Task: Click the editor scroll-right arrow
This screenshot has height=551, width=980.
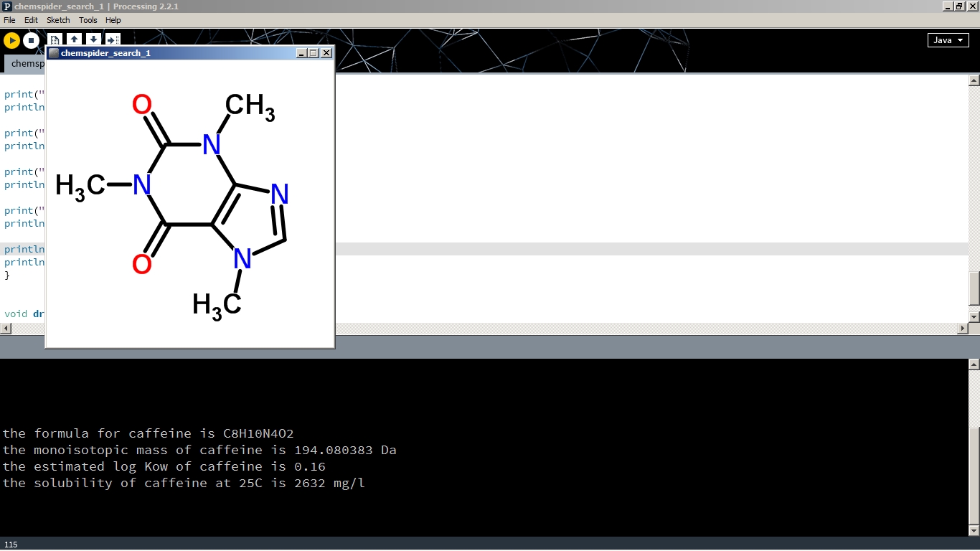Action: 963,329
